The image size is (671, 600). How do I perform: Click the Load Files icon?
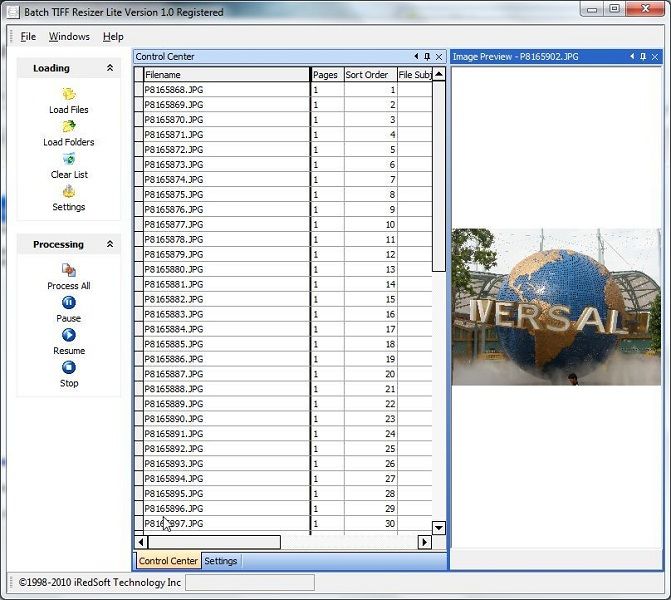(x=69, y=94)
